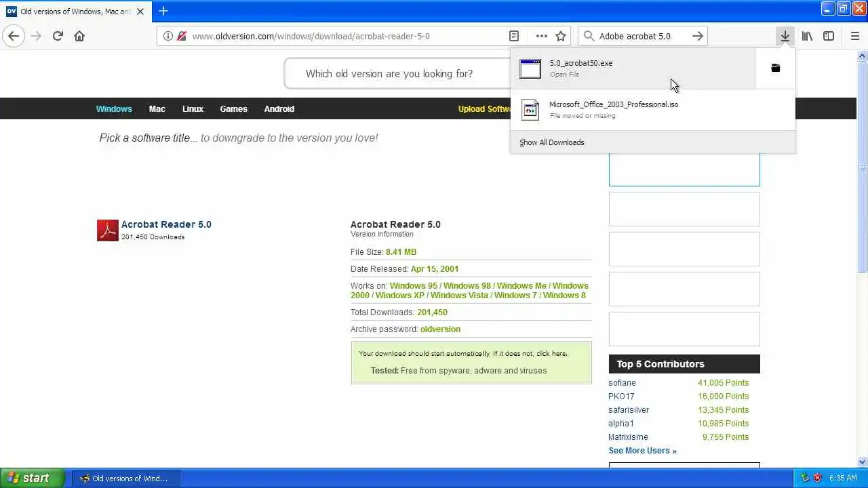Open the browser home page
This screenshot has height=488, width=868.
pyautogui.click(x=79, y=36)
